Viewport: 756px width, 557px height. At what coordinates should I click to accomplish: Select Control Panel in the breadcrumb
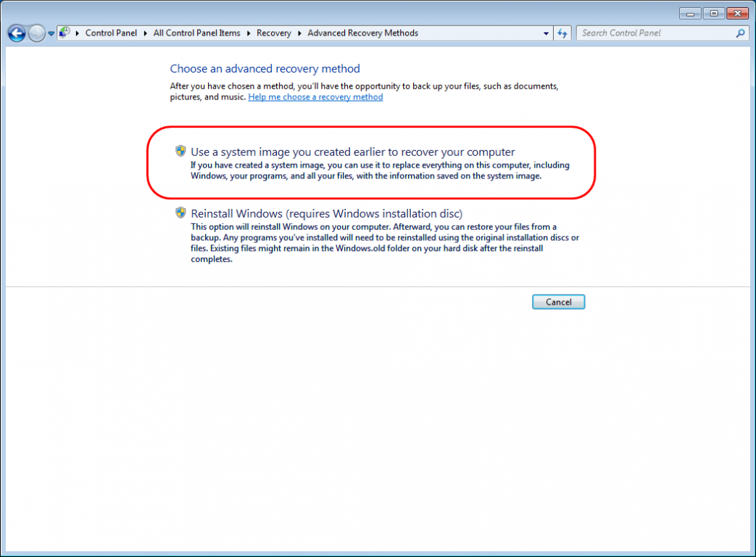point(111,33)
